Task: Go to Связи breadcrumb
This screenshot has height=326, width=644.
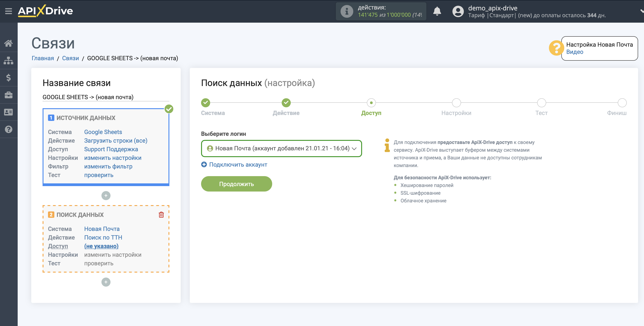Action: (70, 58)
